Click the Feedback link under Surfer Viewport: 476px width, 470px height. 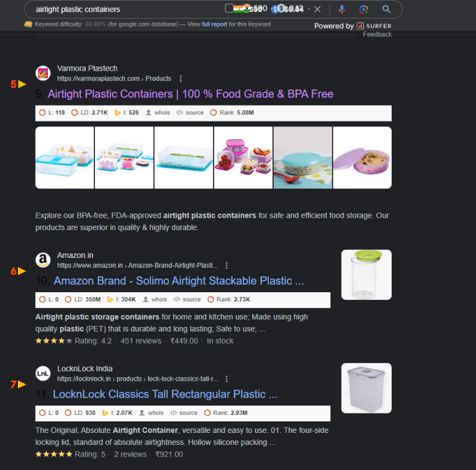coord(377,34)
